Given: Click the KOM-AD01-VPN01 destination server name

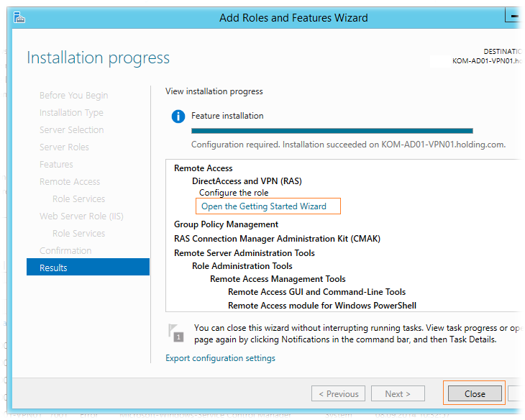Looking at the screenshot, I should click(487, 61).
